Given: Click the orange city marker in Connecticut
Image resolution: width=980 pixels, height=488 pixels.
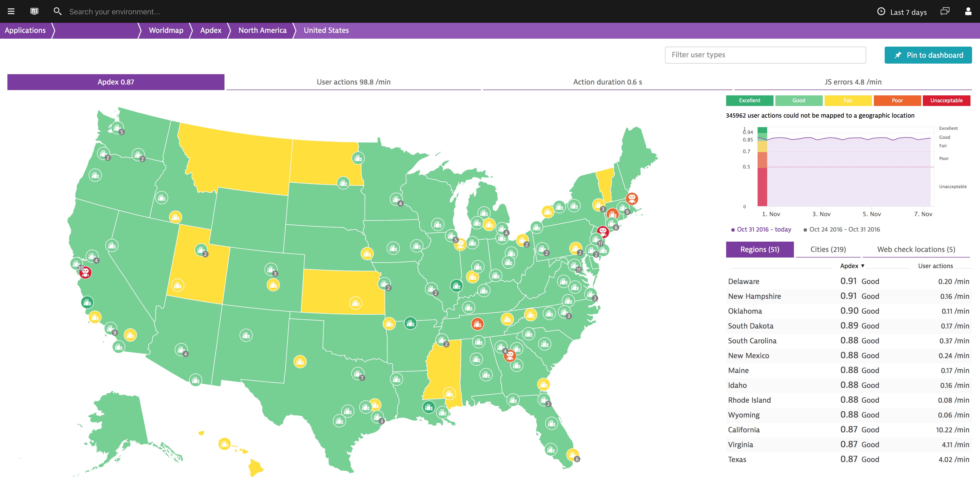Looking at the screenshot, I should coord(612,214).
